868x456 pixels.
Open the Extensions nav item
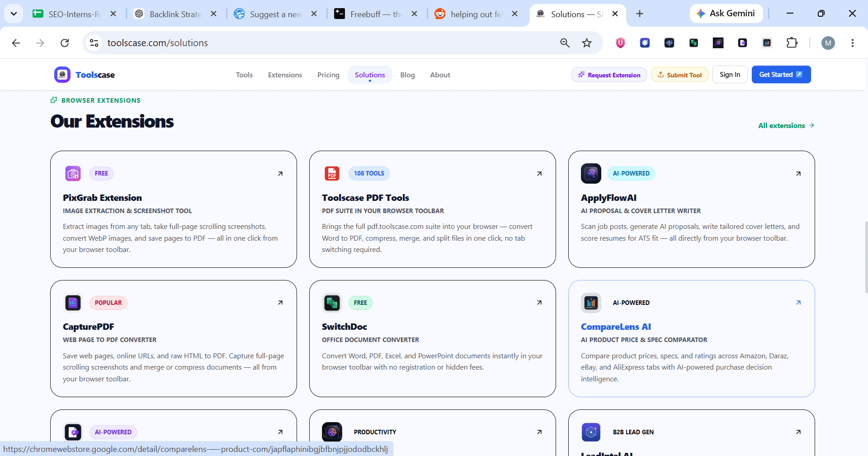coord(285,75)
